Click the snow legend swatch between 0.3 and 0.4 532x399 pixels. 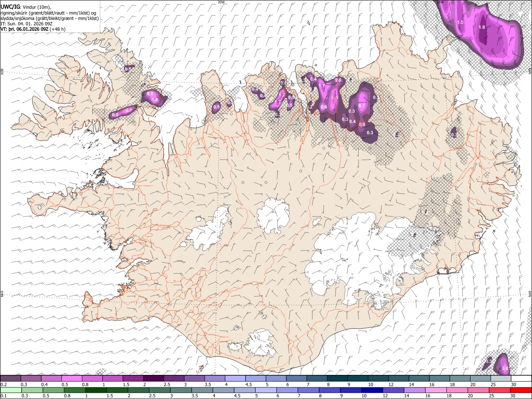31,379
